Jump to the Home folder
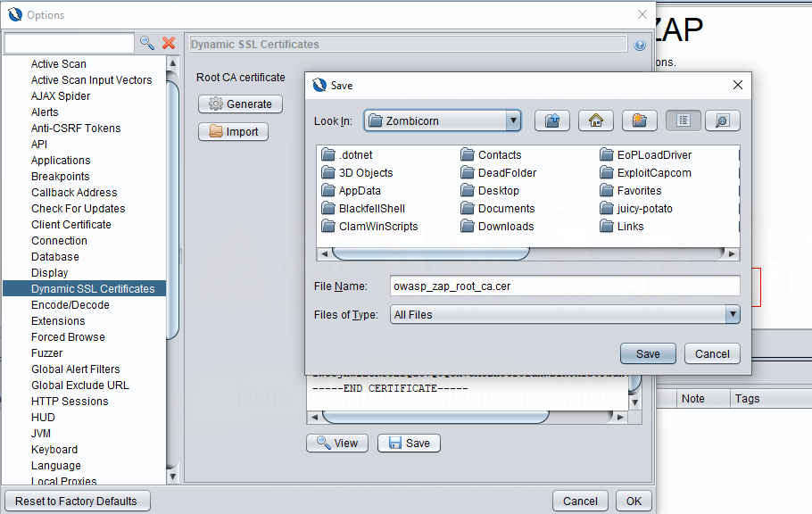This screenshot has width=812, height=514. [x=596, y=120]
